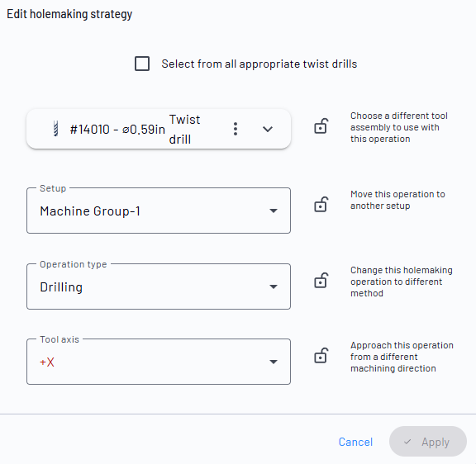Image resolution: width=476 pixels, height=464 pixels.
Task: Click the Apply button
Action: click(x=428, y=442)
